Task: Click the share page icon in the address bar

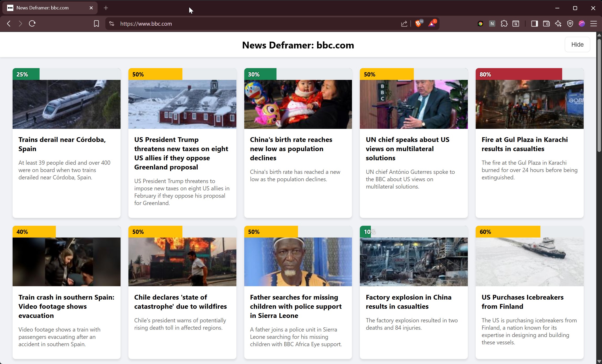Action: click(404, 24)
